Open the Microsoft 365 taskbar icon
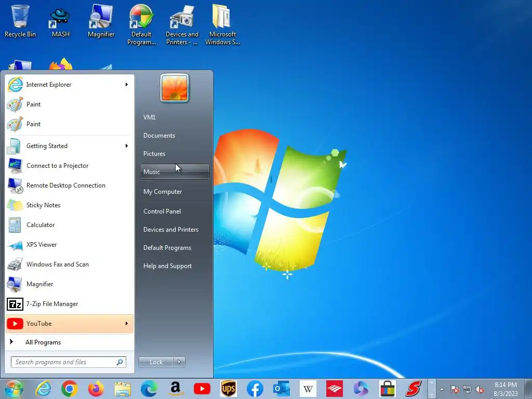Screen dimensions: 532x399 tap(361, 389)
